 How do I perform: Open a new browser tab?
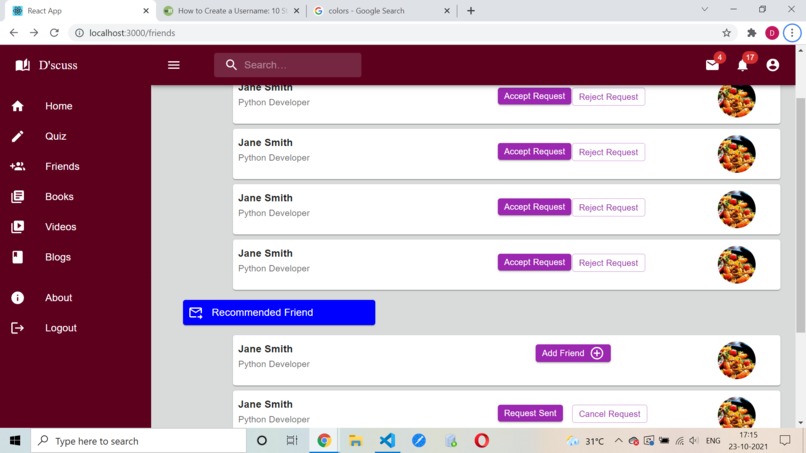click(x=471, y=11)
